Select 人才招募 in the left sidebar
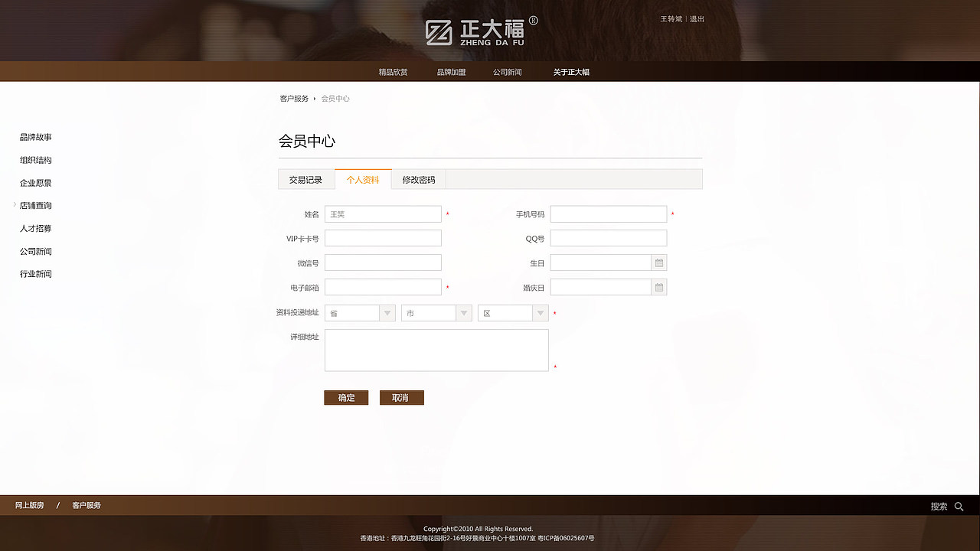980x551 pixels. pos(35,228)
